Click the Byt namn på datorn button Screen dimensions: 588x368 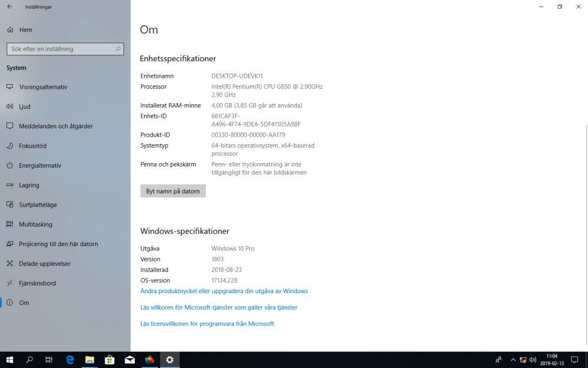(x=173, y=191)
